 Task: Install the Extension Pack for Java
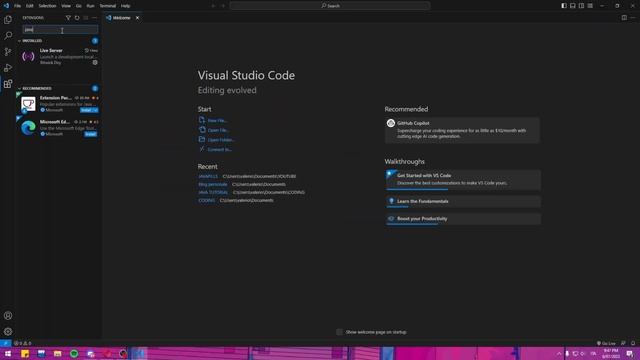(x=87, y=110)
